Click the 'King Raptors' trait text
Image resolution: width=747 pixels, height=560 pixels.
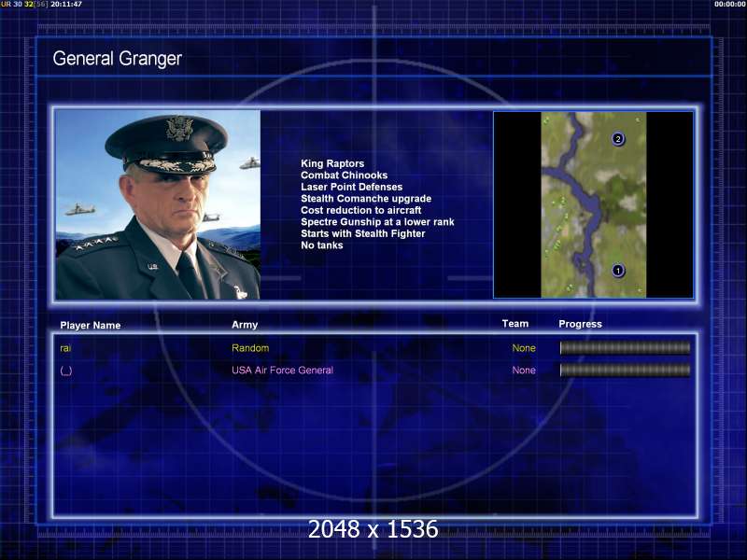(332, 163)
